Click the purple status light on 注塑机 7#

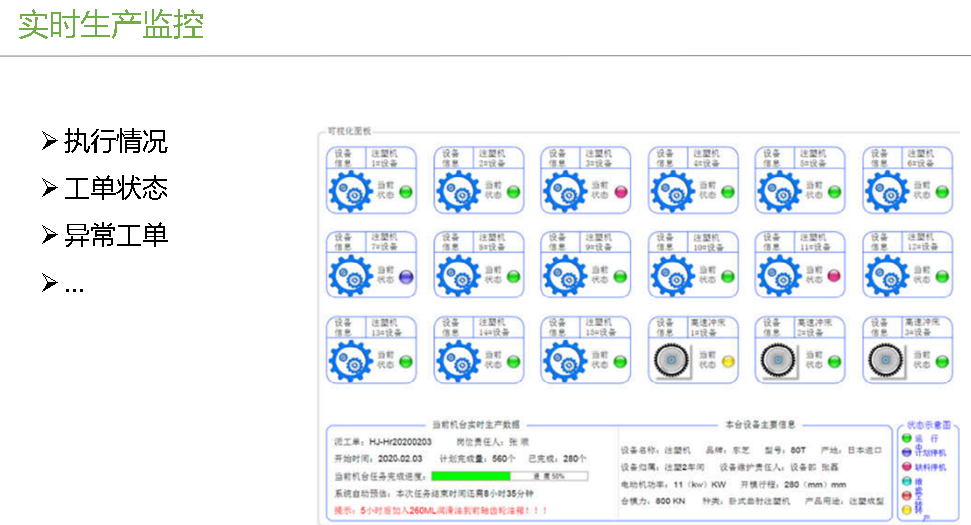(x=406, y=276)
